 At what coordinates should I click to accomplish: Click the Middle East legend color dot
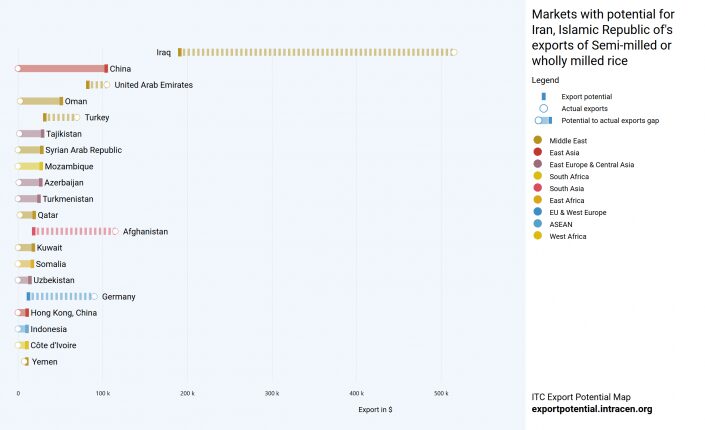coord(537,140)
